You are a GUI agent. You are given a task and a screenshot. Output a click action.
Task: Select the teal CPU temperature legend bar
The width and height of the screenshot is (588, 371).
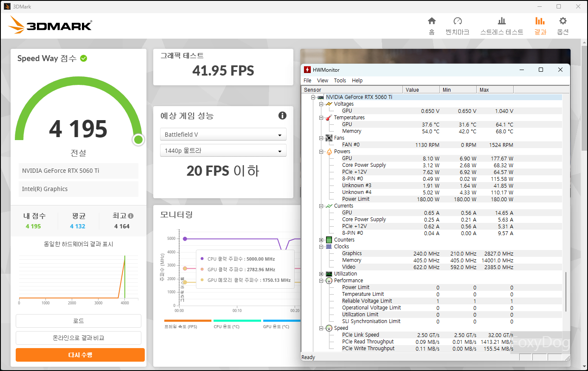(237, 320)
